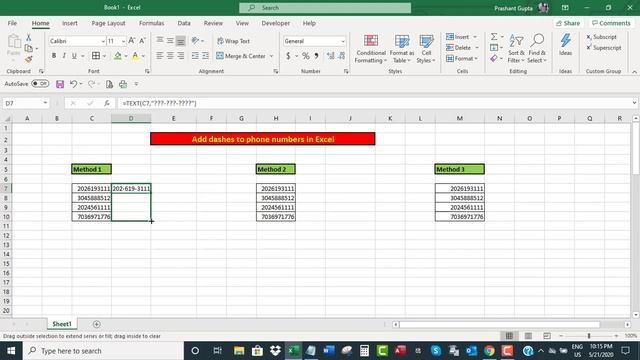Switch to Page Break Preview in status bar
This screenshot has height=360, width=640.
[547, 336]
